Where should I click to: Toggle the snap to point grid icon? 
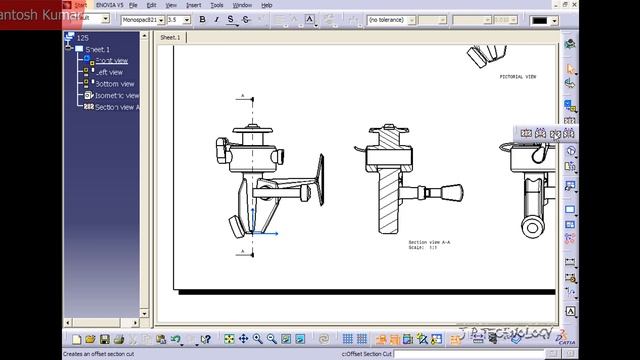click(x=362, y=339)
